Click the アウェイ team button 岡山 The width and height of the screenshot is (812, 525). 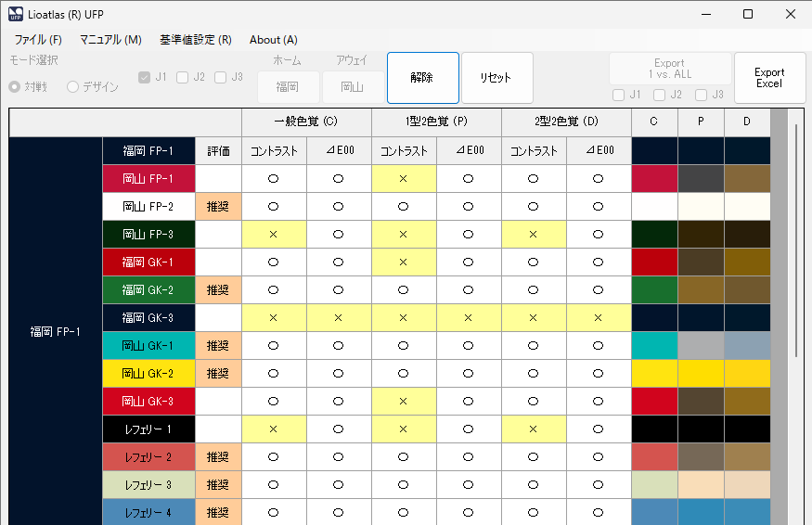coord(352,87)
